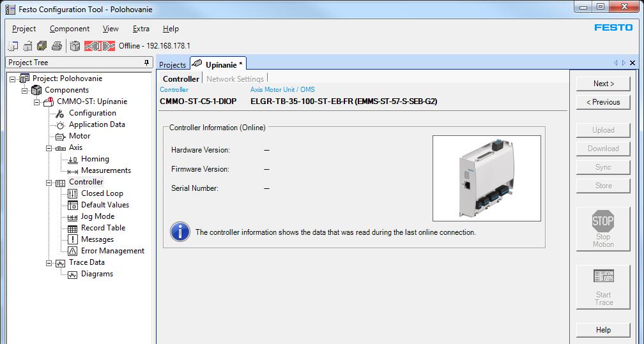Click the Application Data icon in tree

pyautogui.click(x=60, y=125)
